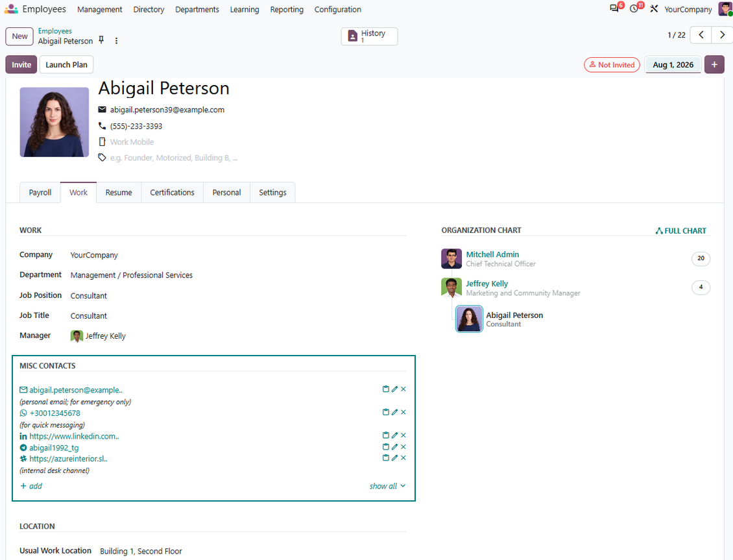Open the Configuration menu

[337, 9]
